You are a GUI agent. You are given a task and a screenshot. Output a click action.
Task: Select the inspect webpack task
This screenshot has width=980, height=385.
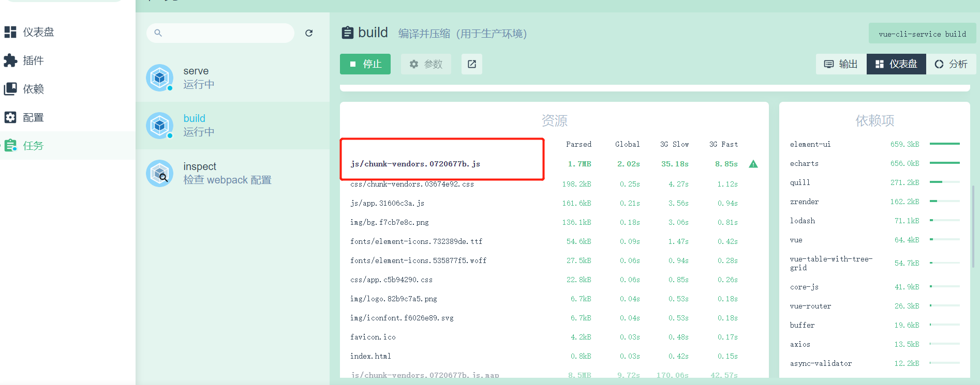point(232,173)
